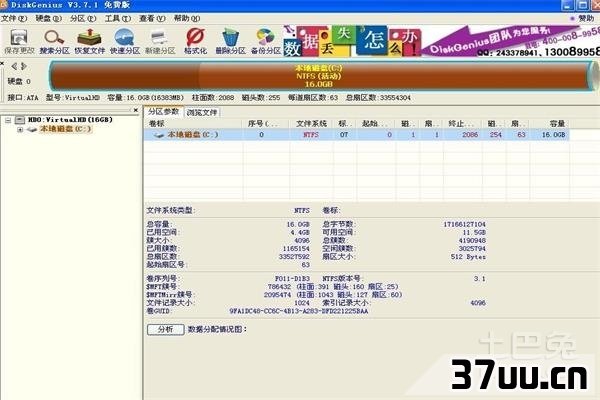
Task: Click the 分析 analyze button
Action: pos(166,329)
